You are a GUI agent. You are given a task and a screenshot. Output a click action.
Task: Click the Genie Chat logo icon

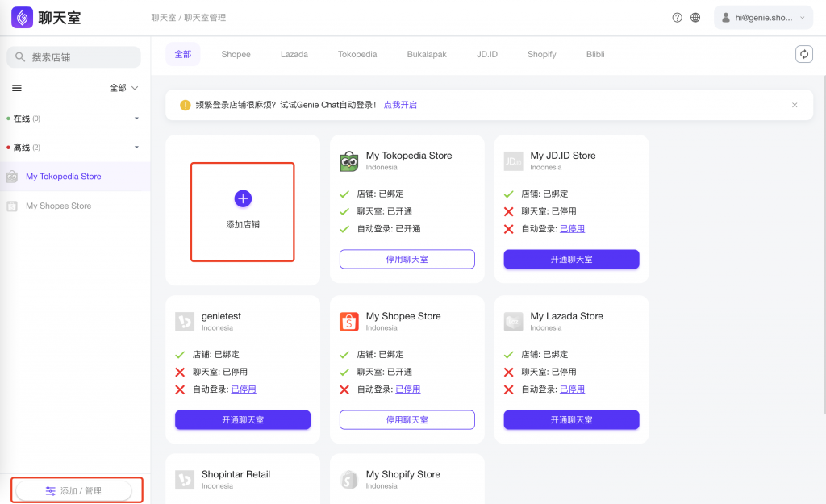pyautogui.click(x=22, y=18)
